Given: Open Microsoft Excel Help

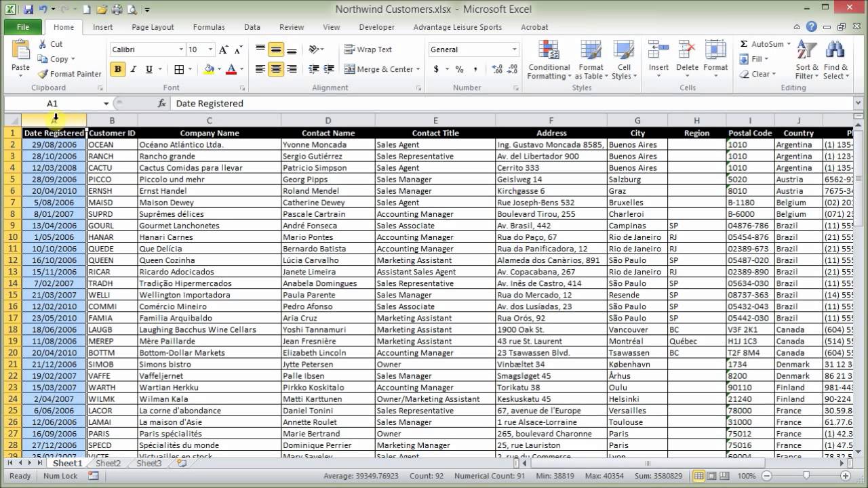Looking at the screenshot, I should (812, 27).
